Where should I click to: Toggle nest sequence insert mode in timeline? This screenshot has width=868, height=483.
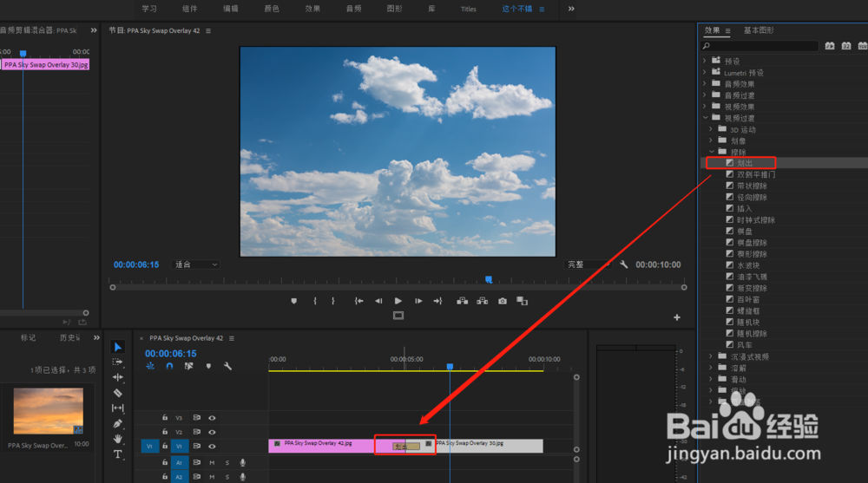(x=150, y=366)
